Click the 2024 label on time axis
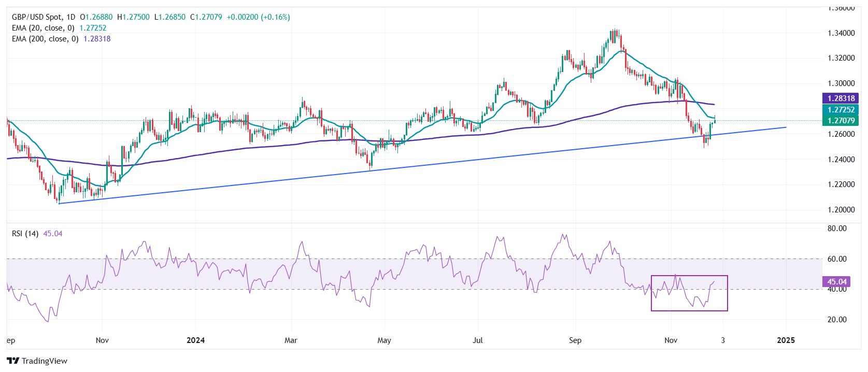The width and height of the screenshot is (868, 372). 195,340
